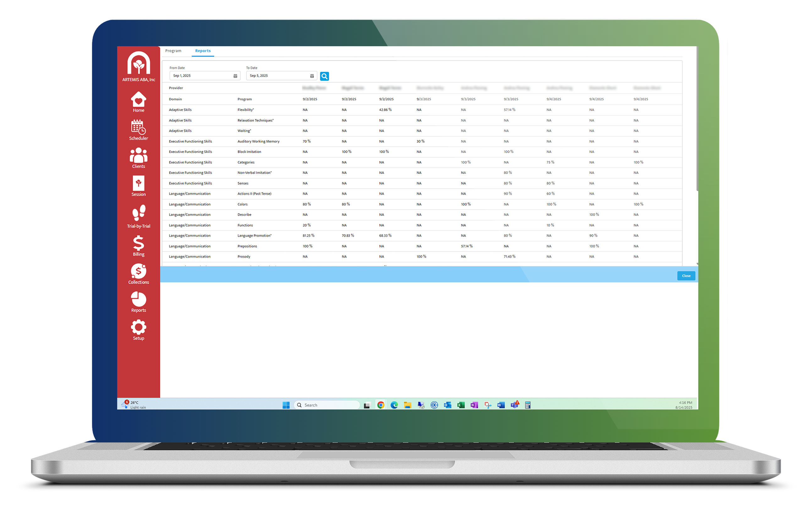Click the blue search magnifier button
The height and width of the screenshot is (505, 812).
click(x=324, y=76)
